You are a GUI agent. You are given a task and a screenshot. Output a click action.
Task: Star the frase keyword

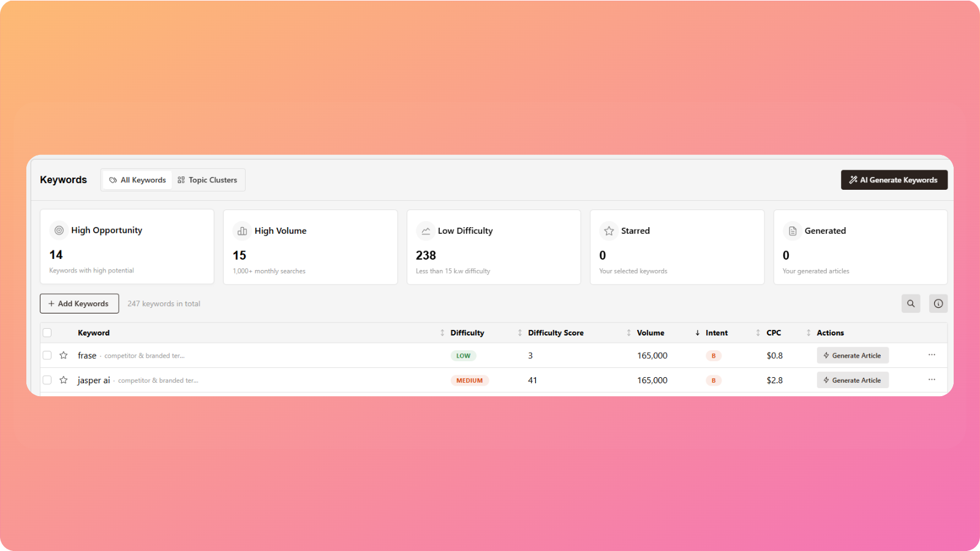click(64, 356)
